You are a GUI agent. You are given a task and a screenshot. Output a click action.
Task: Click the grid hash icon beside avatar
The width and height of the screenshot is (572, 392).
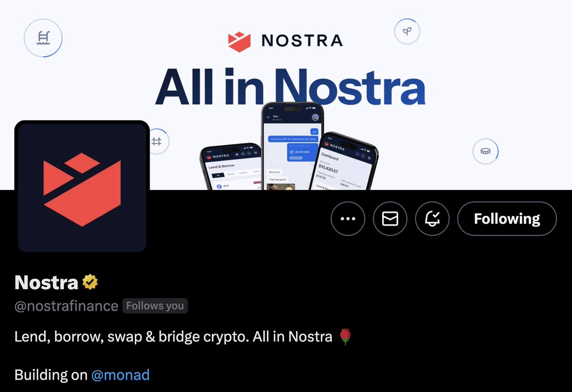157,141
